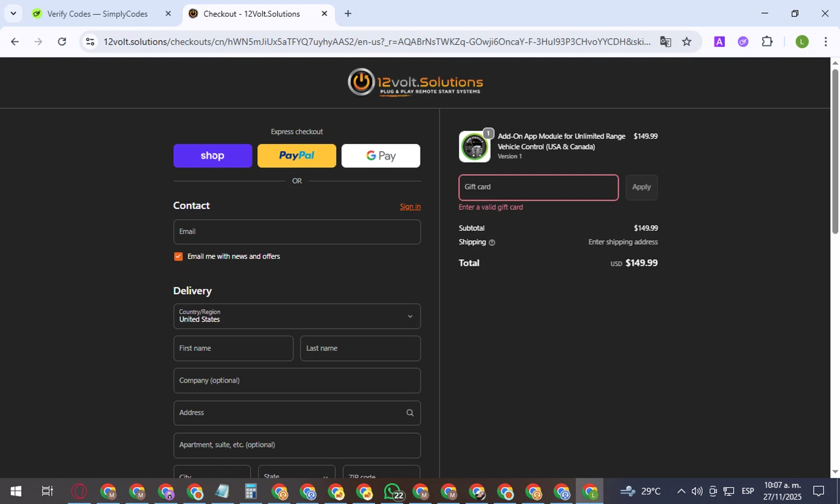This screenshot has width=840, height=504.
Task: Open the purple A extension icon
Action: click(x=720, y=41)
